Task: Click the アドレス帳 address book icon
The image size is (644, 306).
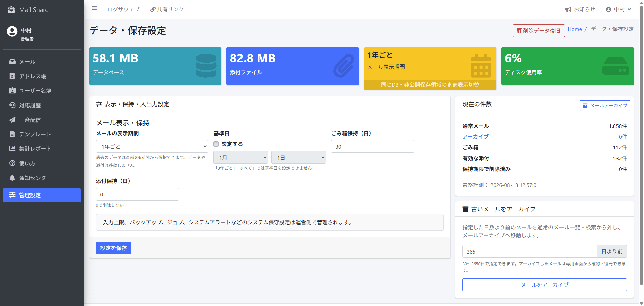Action: point(12,76)
